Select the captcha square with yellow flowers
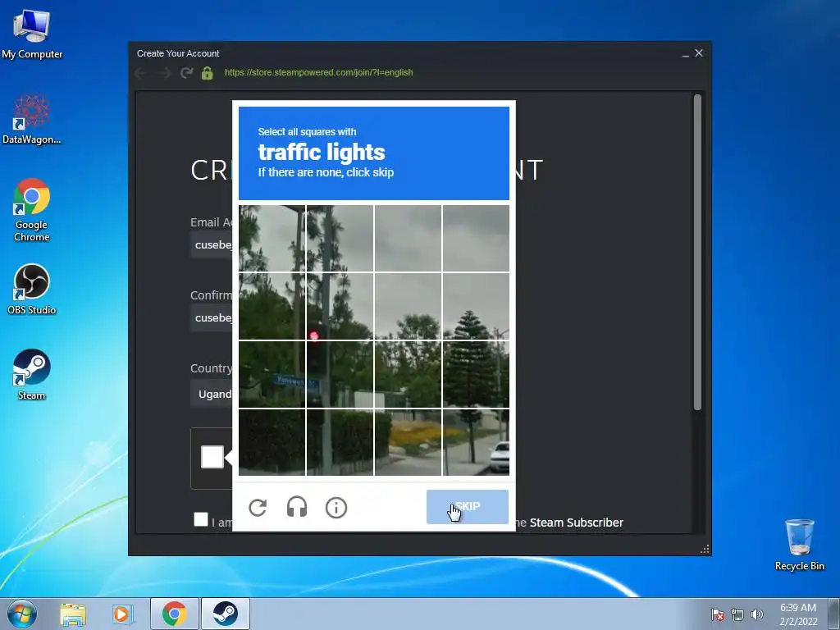The width and height of the screenshot is (840, 630). [408, 442]
